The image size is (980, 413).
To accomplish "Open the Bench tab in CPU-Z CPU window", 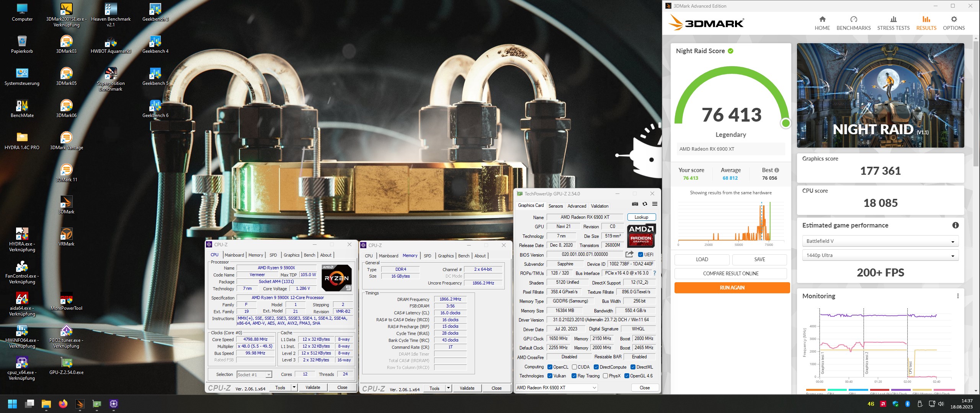I will click(x=309, y=255).
